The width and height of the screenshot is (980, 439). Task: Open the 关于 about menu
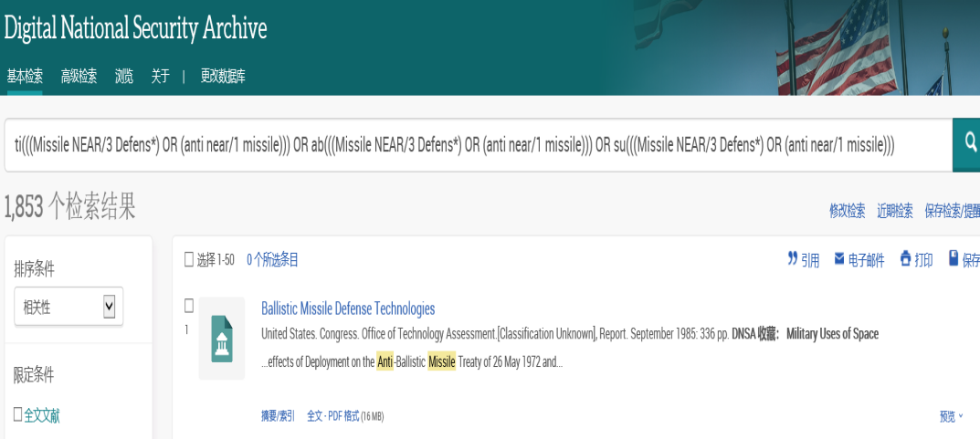pyautogui.click(x=160, y=77)
